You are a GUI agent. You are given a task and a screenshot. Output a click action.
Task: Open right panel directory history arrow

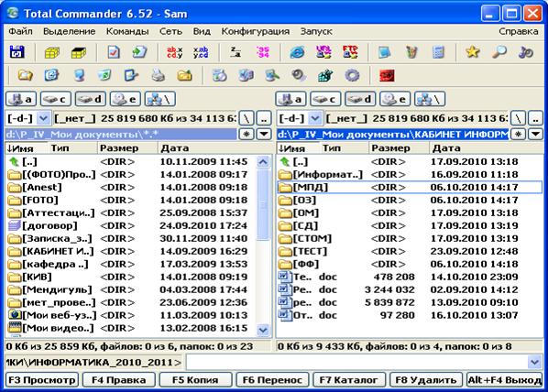(535, 134)
